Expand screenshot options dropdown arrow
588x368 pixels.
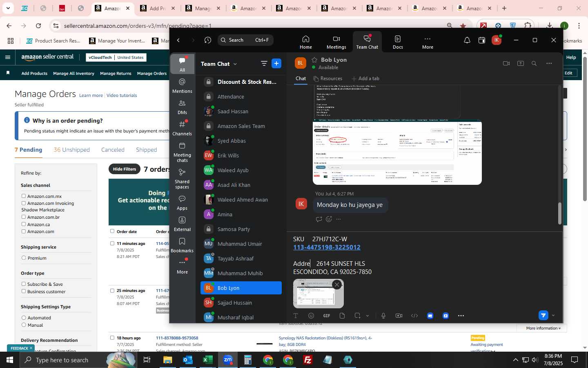[367, 316]
